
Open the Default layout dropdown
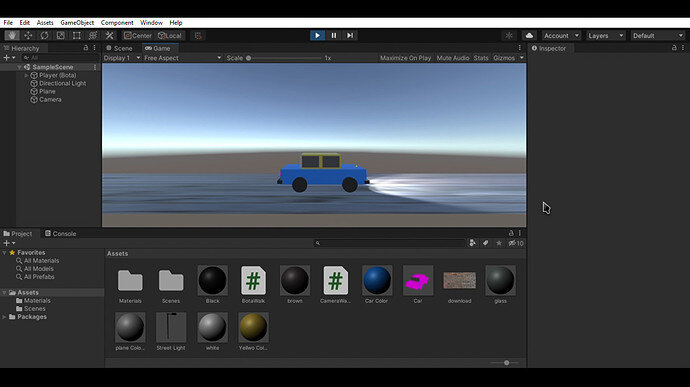click(x=657, y=36)
